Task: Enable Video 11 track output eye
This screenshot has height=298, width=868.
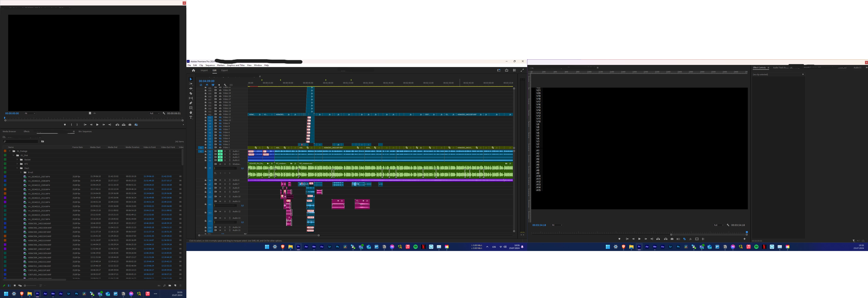Action: click(220, 118)
